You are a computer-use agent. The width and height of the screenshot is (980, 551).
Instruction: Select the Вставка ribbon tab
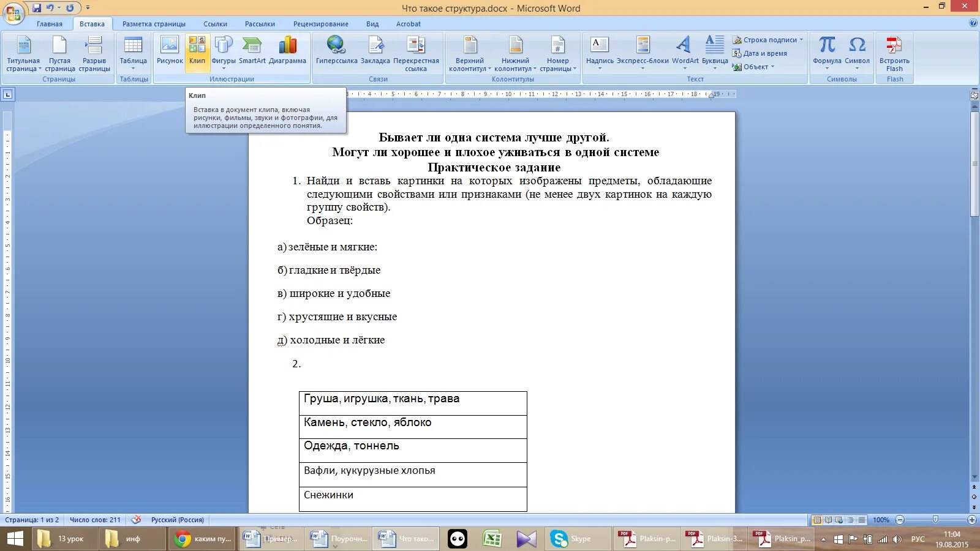click(92, 24)
